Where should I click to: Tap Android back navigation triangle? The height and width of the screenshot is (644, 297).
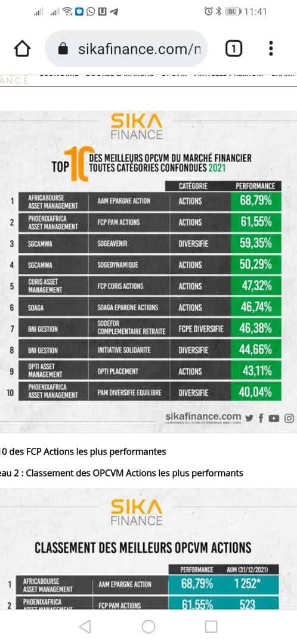click(x=85, y=627)
